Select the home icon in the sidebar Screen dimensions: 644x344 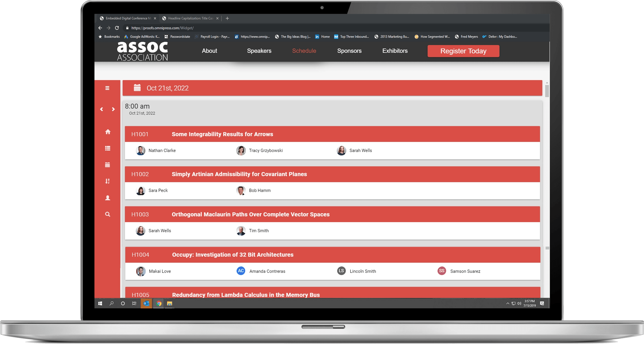(x=108, y=131)
